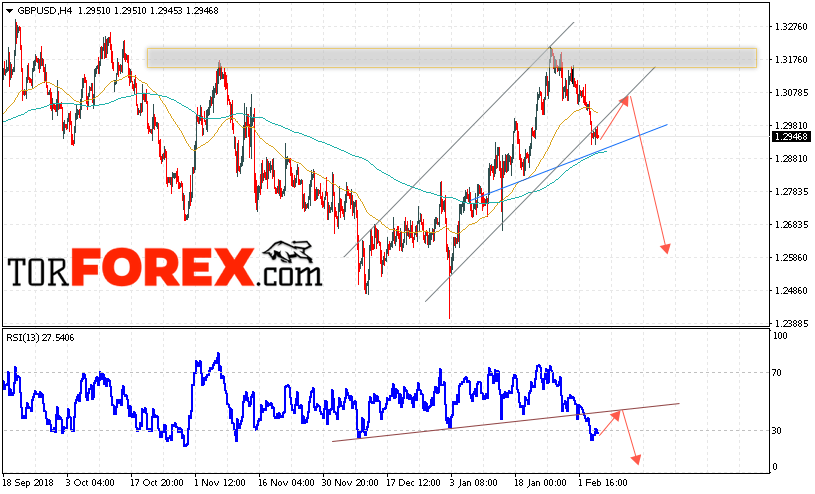Screen dimensions: 815x494
Task: Click the 1.32760 price scale label
Action: tap(791, 27)
